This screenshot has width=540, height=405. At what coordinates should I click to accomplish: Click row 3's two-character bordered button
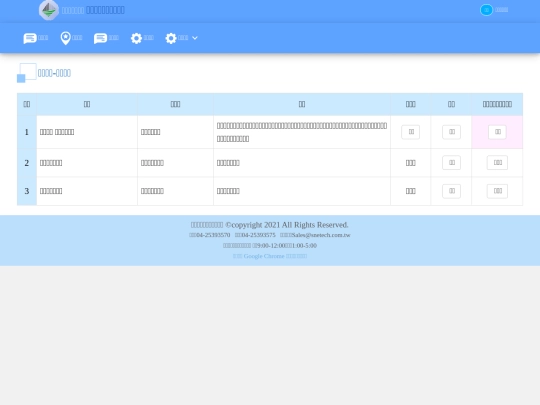451,191
